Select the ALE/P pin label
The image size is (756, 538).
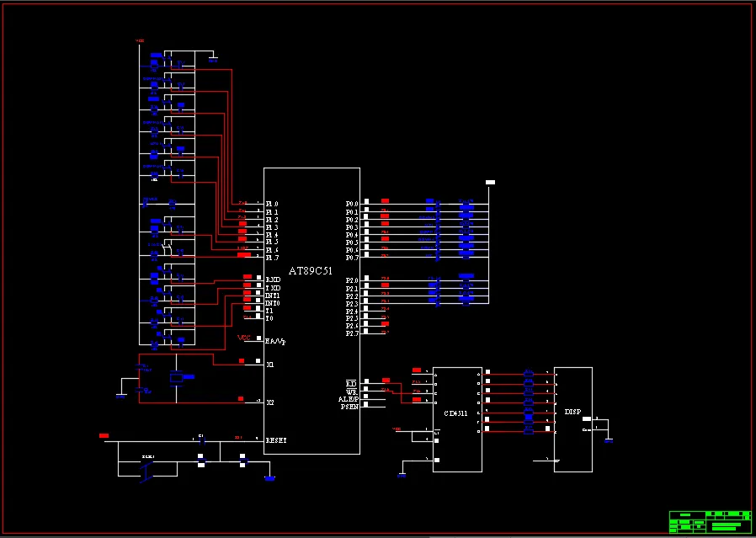click(x=348, y=399)
